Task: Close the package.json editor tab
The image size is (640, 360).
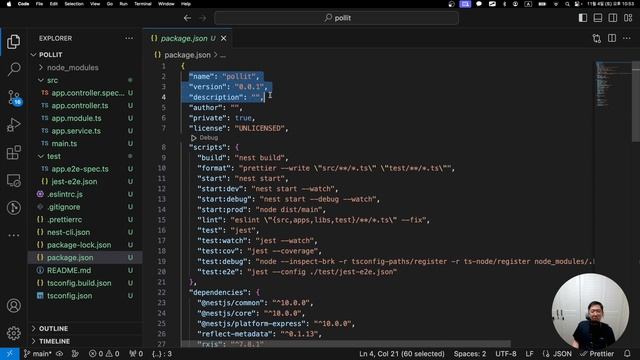Action: click(224, 38)
